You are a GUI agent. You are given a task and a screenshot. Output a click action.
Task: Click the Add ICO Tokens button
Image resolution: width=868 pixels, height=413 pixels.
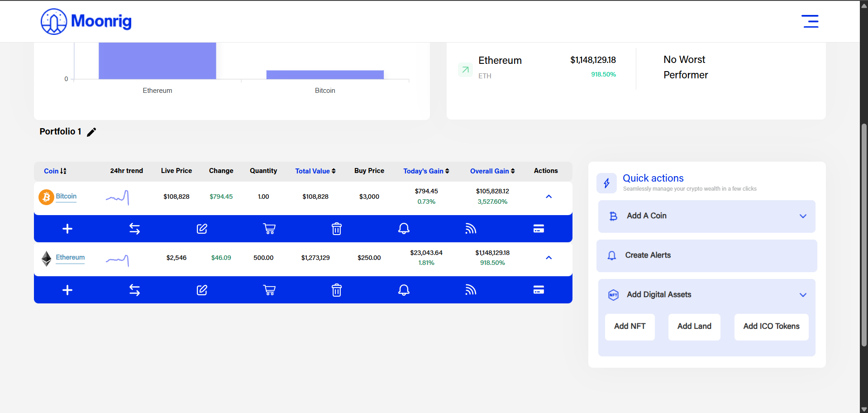click(771, 327)
